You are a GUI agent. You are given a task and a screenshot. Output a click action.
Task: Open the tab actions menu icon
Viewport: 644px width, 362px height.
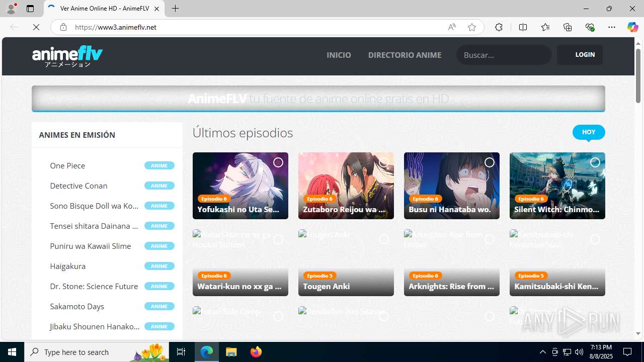point(30,9)
